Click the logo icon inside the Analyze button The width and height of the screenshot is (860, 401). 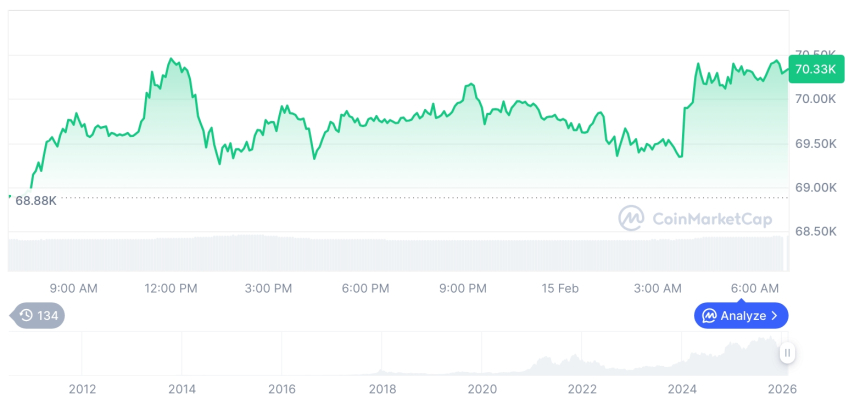click(709, 316)
